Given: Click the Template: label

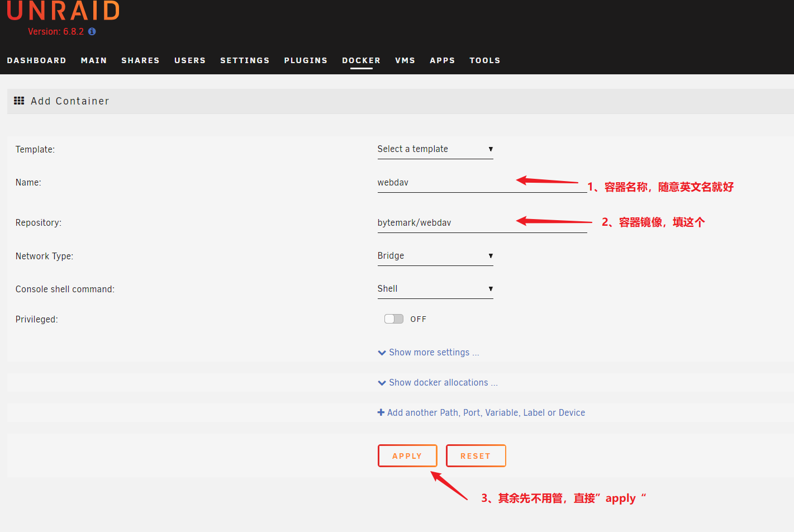Looking at the screenshot, I should coord(35,150).
